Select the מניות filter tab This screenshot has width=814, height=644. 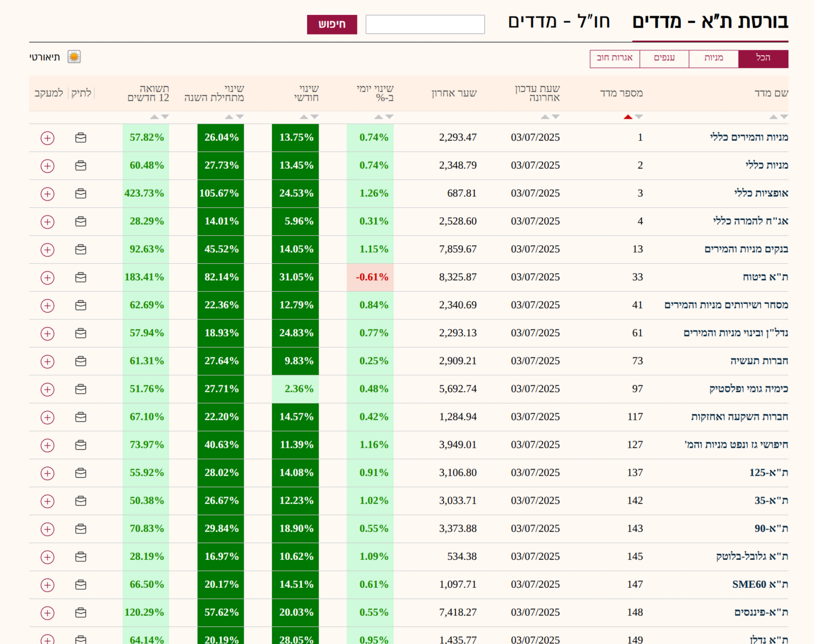[713, 58]
